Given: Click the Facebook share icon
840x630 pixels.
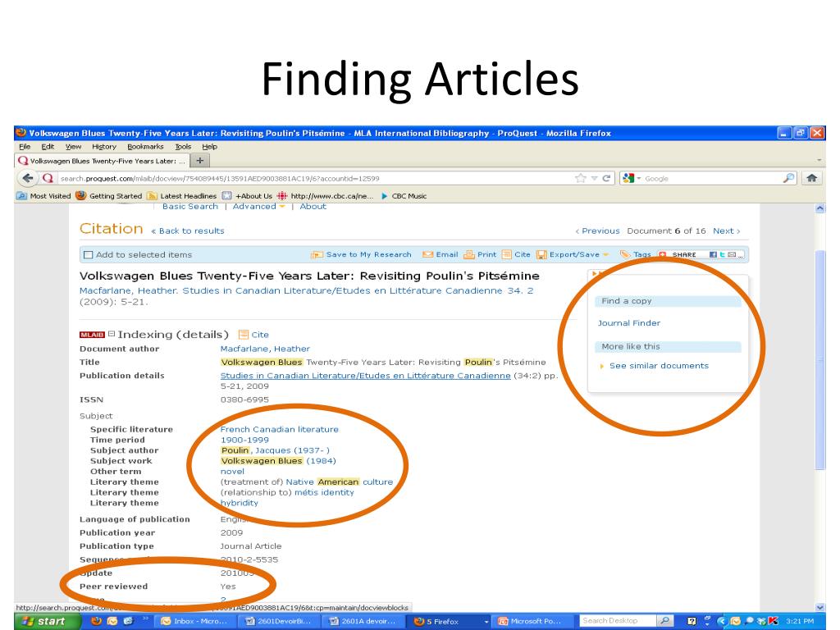Looking at the screenshot, I should tap(713, 254).
